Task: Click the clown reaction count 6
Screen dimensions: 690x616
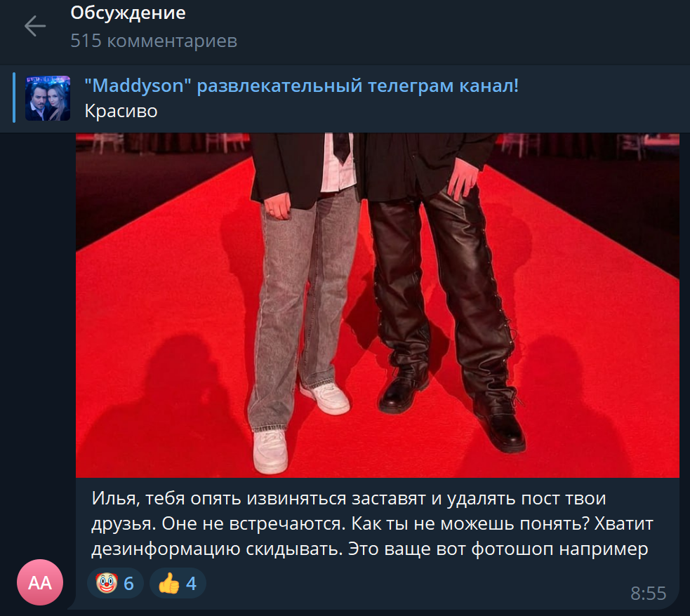Action: pos(128,584)
